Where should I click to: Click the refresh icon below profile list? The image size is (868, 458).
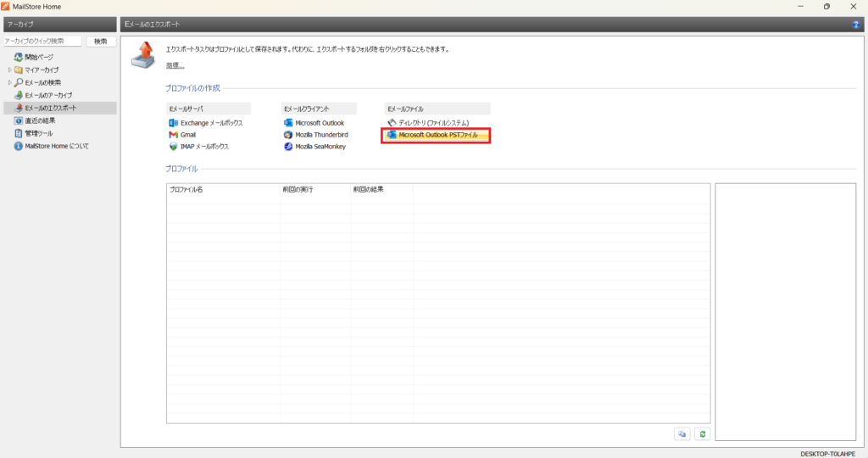coord(703,434)
